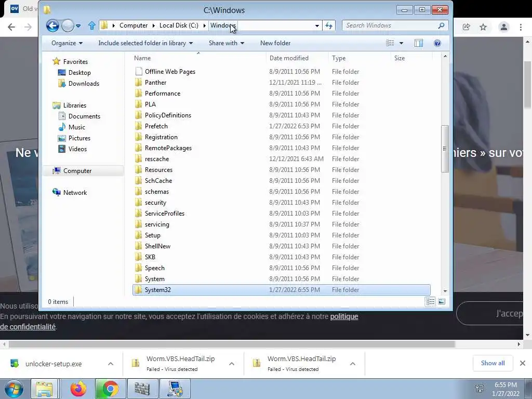532x399 pixels.
Task: Click the taskbar clock showing 6:55 PM
Action: click(506, 389)
